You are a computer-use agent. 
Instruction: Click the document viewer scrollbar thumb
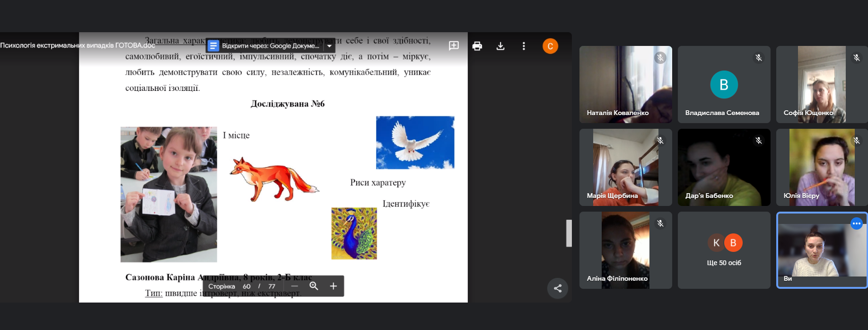coord(569,233)
